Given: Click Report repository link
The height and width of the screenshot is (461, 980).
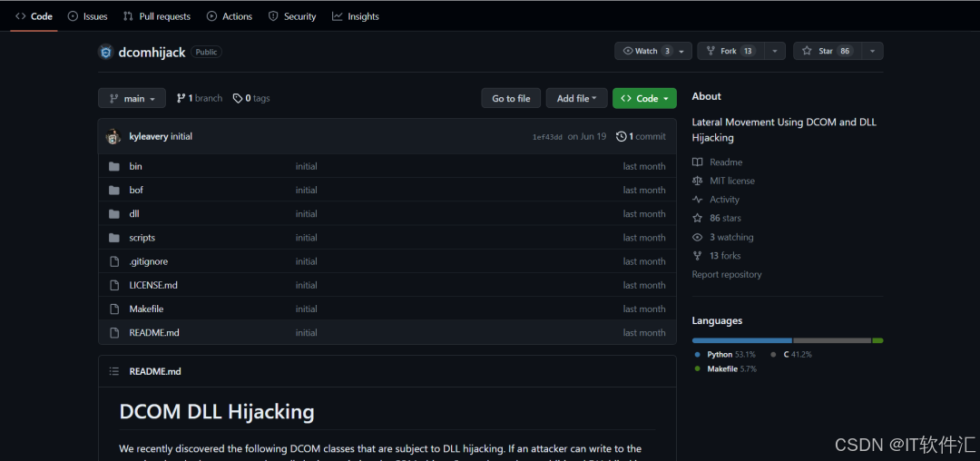Looking at the screenshot, I should tap(727, 274).
